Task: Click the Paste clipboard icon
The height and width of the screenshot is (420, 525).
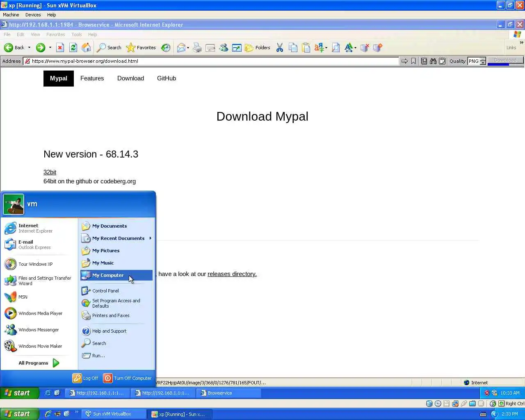Action: (x=306, y=48)
